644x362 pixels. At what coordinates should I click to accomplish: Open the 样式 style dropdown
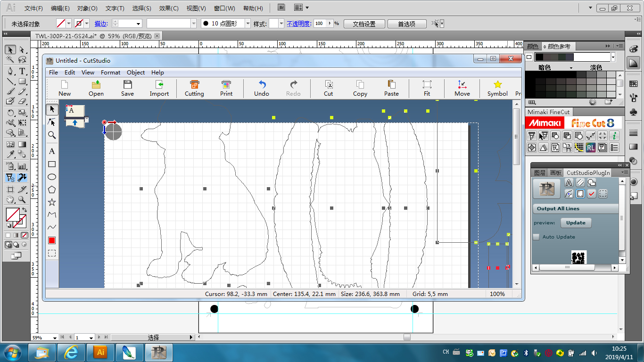click(281, 24)
